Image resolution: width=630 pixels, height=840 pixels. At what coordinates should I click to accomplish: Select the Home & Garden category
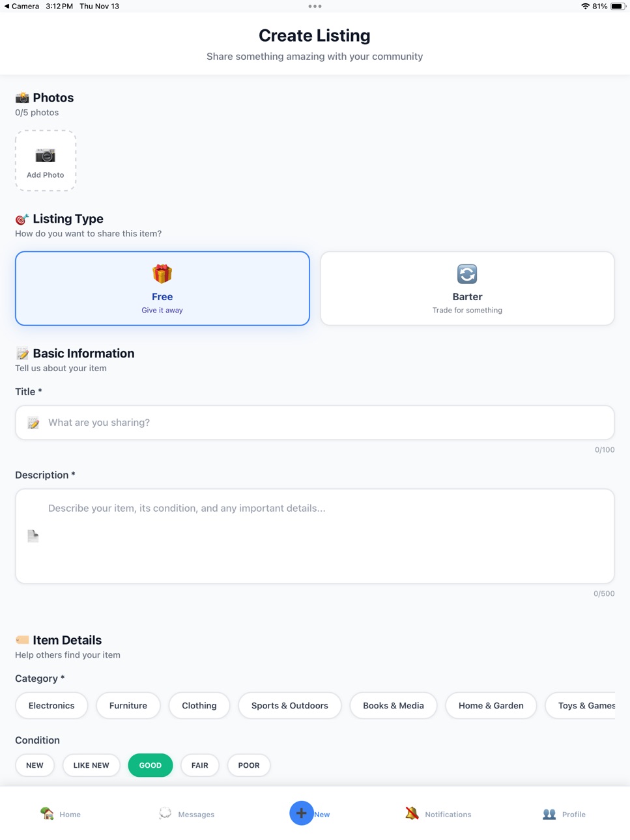coord(491,705)
